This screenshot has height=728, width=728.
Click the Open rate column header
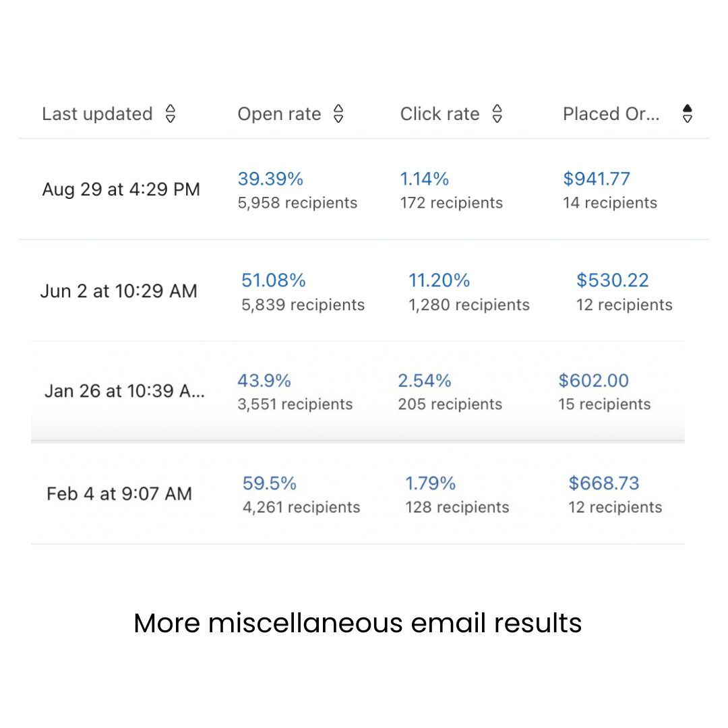280,114
